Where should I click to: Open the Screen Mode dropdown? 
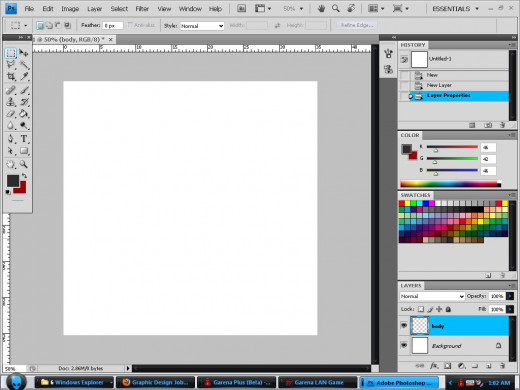point(400,9)
